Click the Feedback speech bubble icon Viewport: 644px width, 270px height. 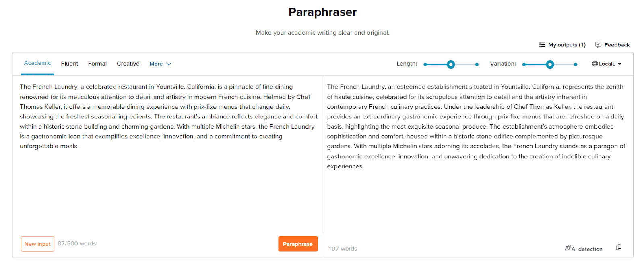(x=598, y=45)
